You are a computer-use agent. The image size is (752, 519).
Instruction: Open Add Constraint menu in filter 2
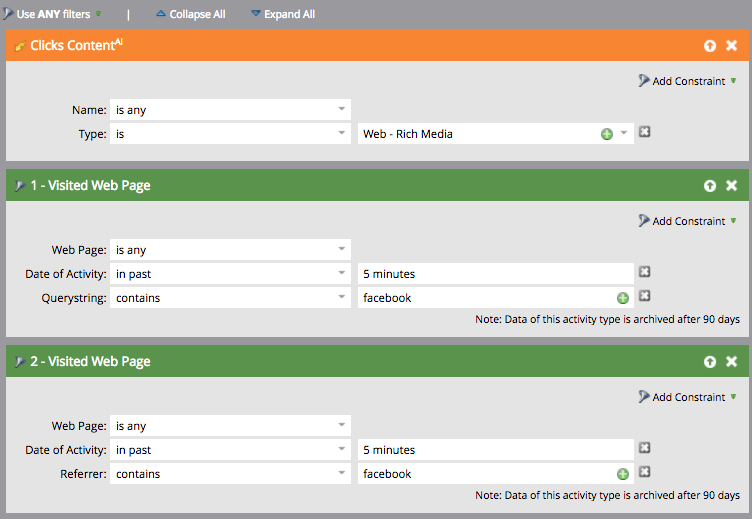pos(688,397)
